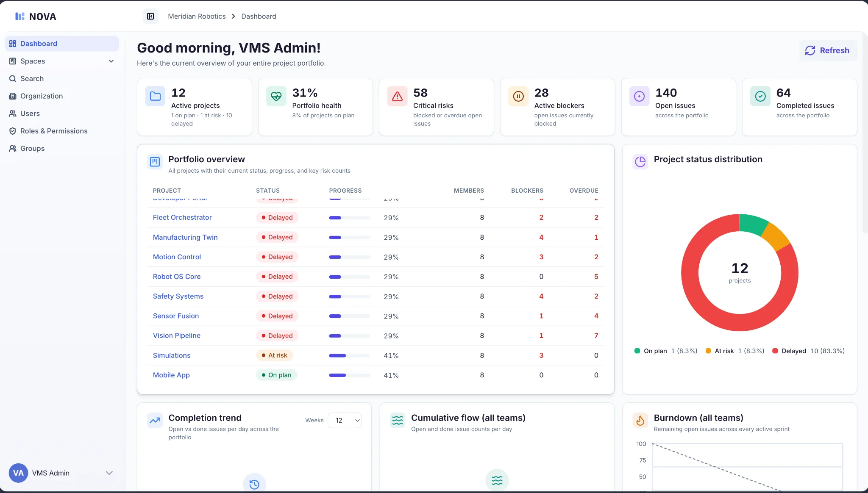Open the Groups section
Image resolution: width=868 pixels, height=493 pixels.
click(62, 148)
